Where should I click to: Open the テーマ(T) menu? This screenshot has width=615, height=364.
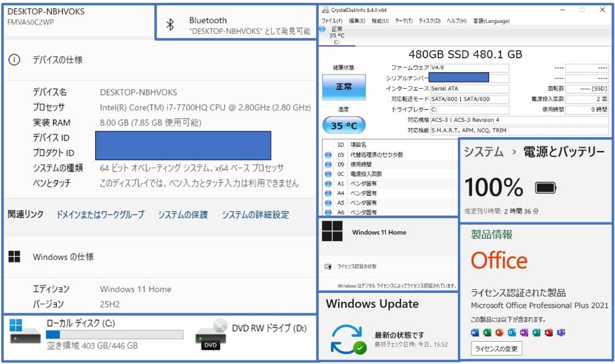(404, 20)
